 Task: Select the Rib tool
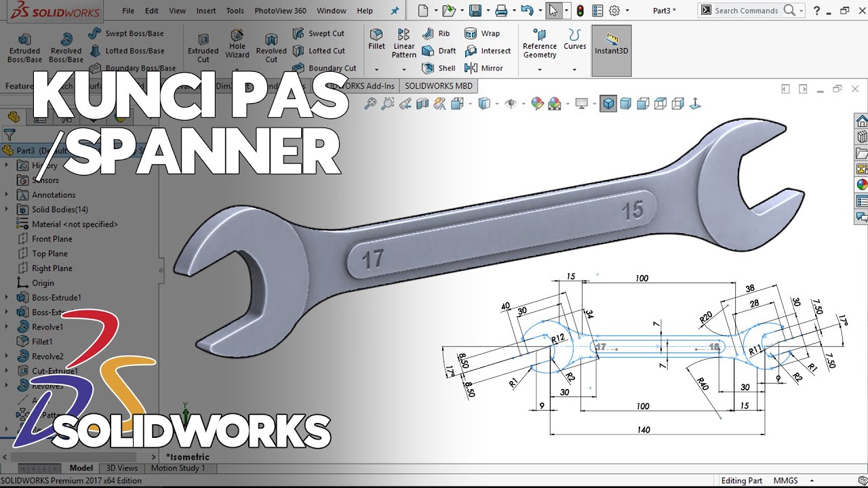[x=435, y=33]
